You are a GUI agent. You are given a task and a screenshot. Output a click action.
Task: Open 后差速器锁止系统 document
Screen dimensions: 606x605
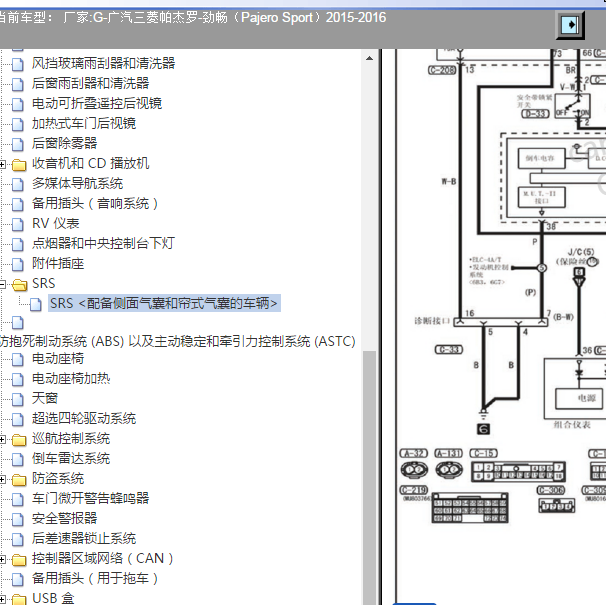pos(84,539)
